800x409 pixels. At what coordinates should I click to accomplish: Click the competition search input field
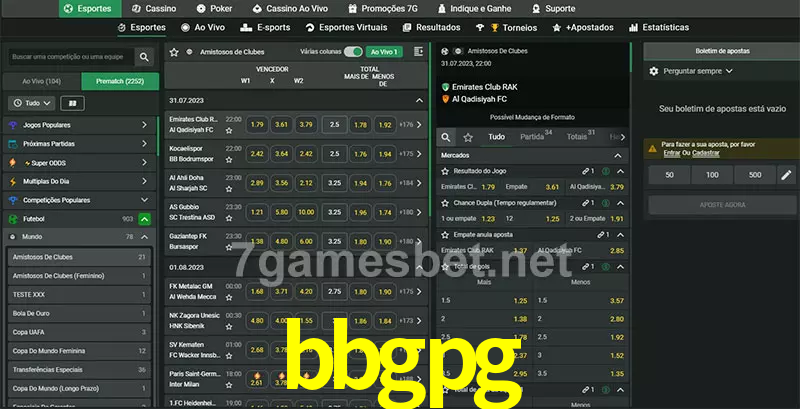[70, 58]
